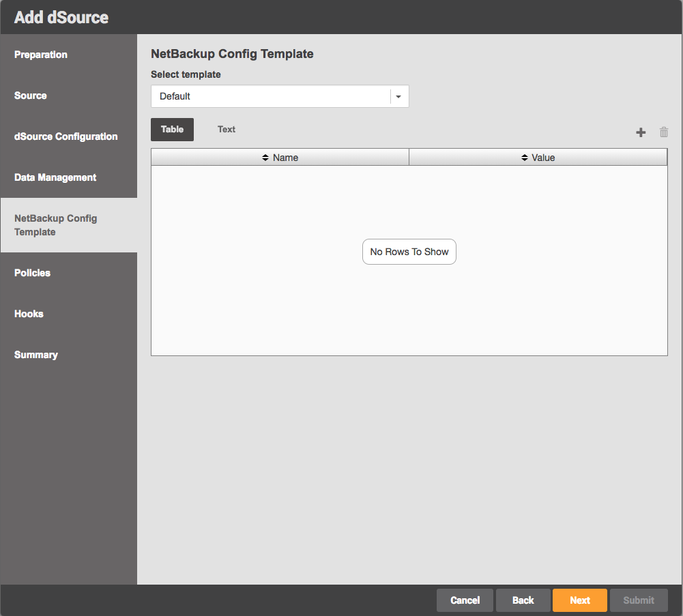Viewport: 683px width, 616px height.
Task: Proceed with the orange Next button
Action: coord(579,600)
